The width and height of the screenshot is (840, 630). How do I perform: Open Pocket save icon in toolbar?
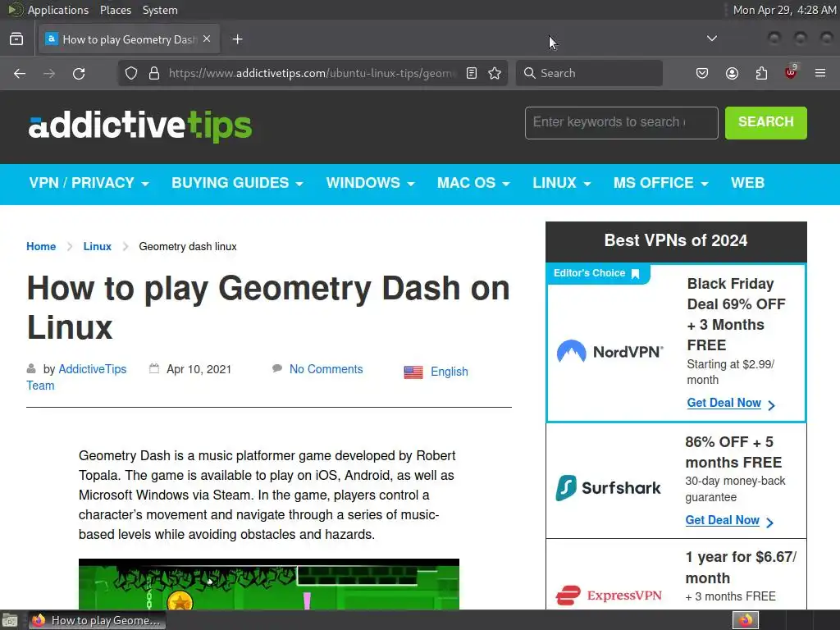click(702, 73)
